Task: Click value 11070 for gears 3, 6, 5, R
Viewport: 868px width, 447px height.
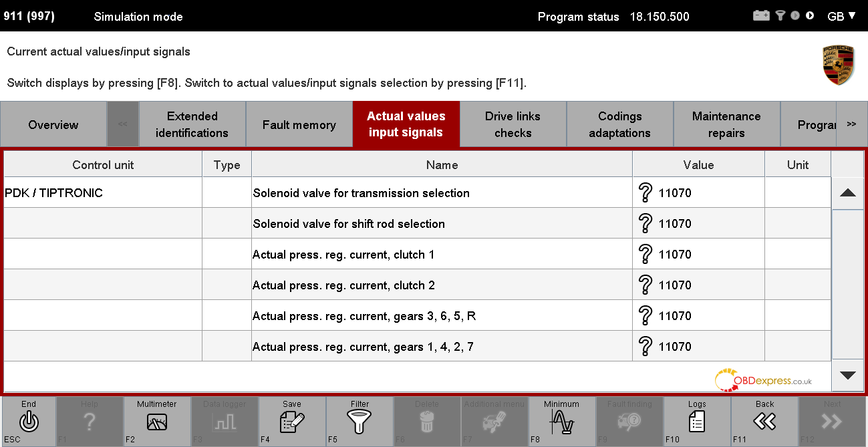Action: [x=675, y=316]
